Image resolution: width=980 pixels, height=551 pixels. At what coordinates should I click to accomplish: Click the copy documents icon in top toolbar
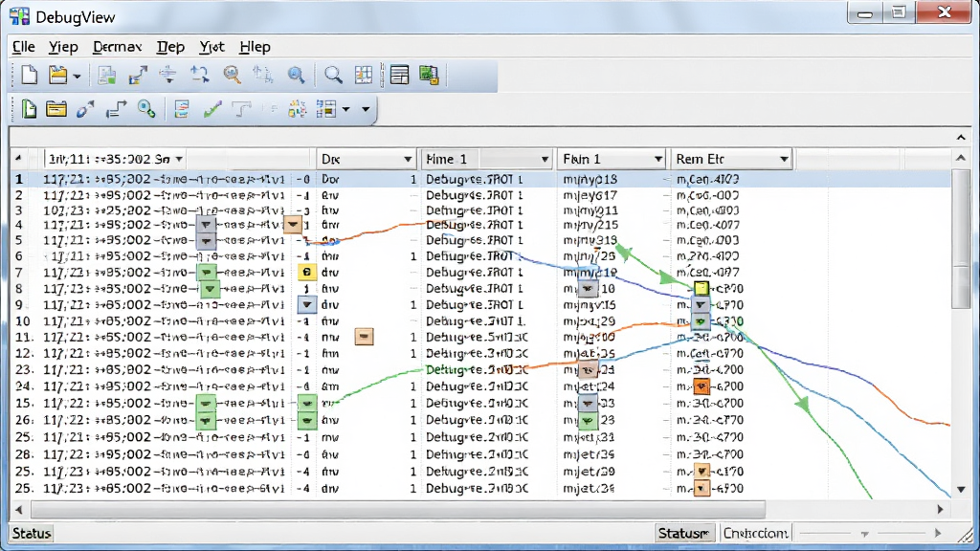point(107,75)
